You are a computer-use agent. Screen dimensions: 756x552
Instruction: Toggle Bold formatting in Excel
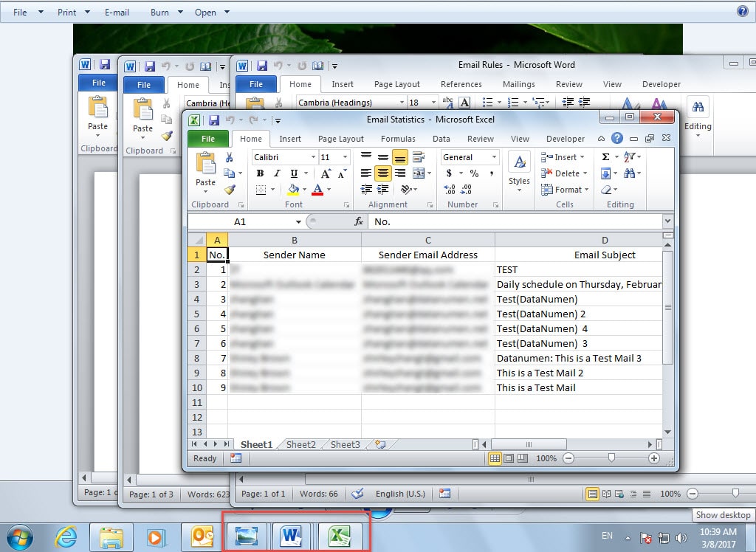(x=261, y=173)
